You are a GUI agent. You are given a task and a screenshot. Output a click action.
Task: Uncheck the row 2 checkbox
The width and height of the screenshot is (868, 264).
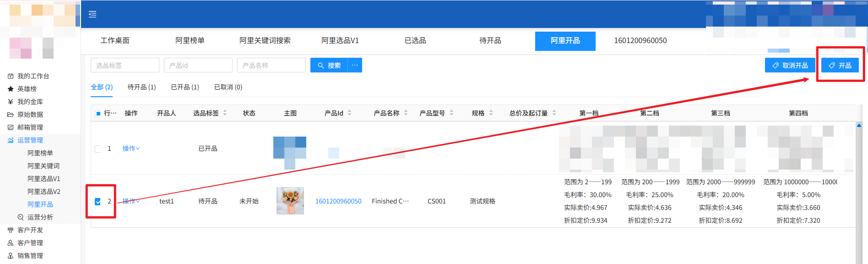pos(98,201)
